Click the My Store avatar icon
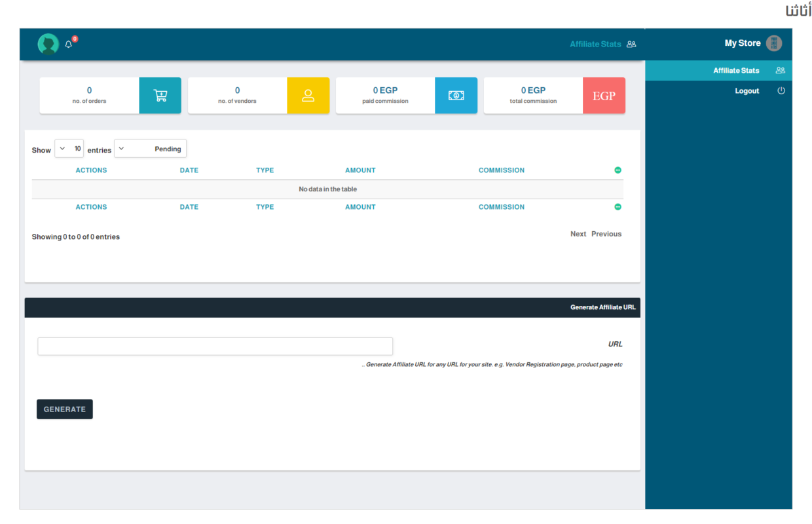Screen dimensions: 812x524 point(774,43)
